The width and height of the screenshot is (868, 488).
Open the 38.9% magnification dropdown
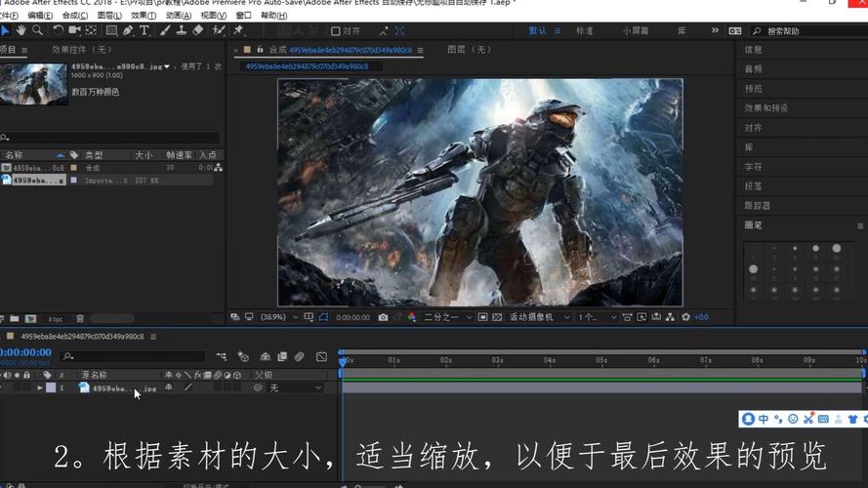coord(279,317)
